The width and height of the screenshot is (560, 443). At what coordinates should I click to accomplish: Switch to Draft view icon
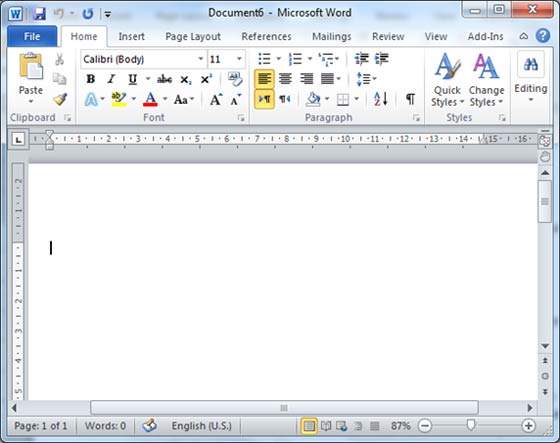[x=374, y=426]
